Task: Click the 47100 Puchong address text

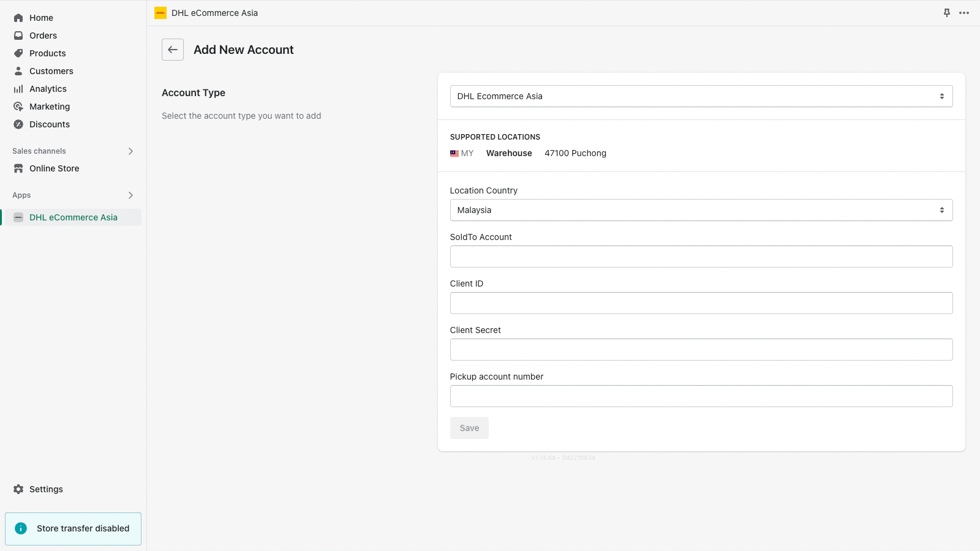Action: [x=575, y=154]
